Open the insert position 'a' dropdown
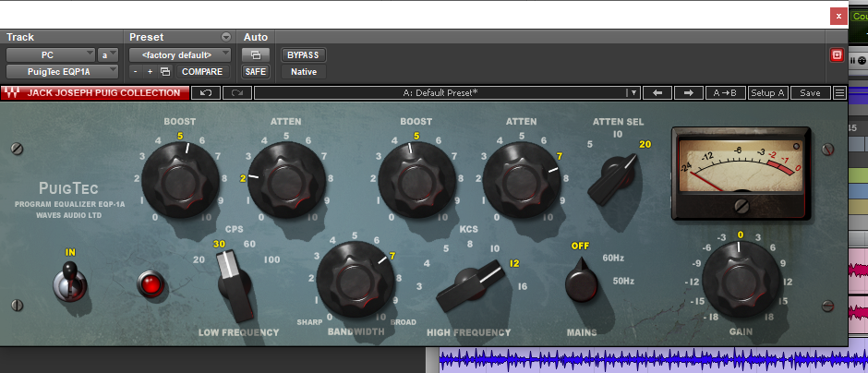 108,54
